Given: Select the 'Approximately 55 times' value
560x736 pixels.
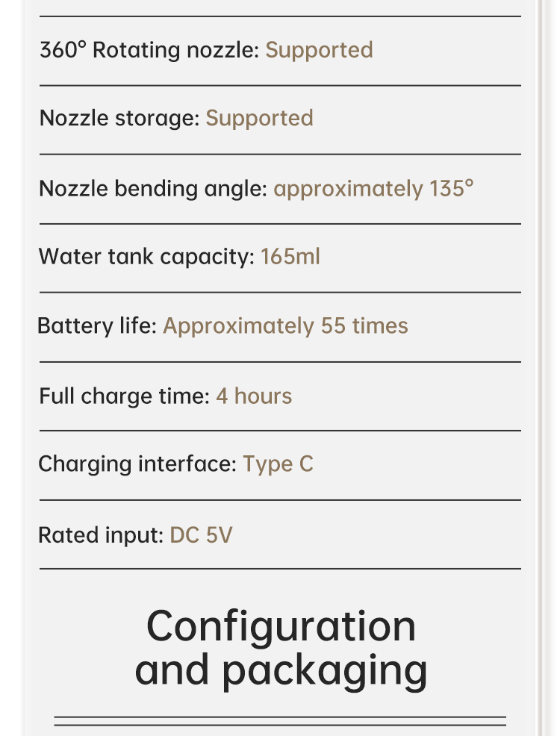Looking at the screenshot, I should tap(285, 326).
